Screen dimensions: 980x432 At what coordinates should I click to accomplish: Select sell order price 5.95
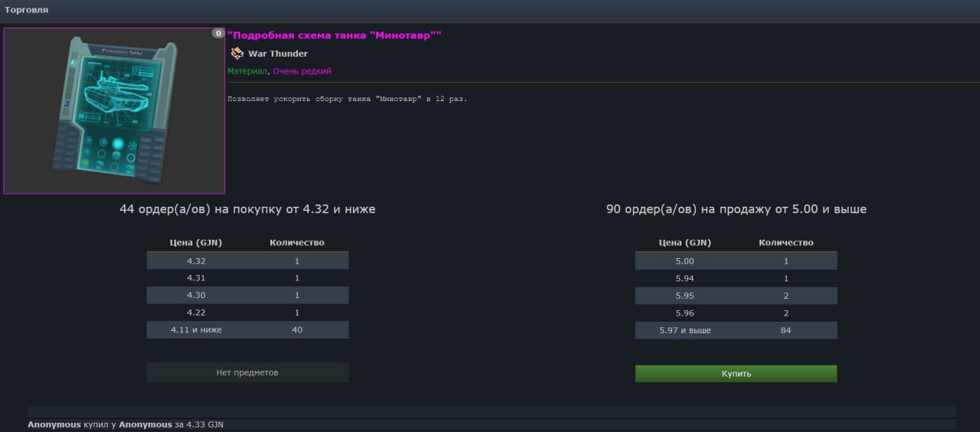684,296
